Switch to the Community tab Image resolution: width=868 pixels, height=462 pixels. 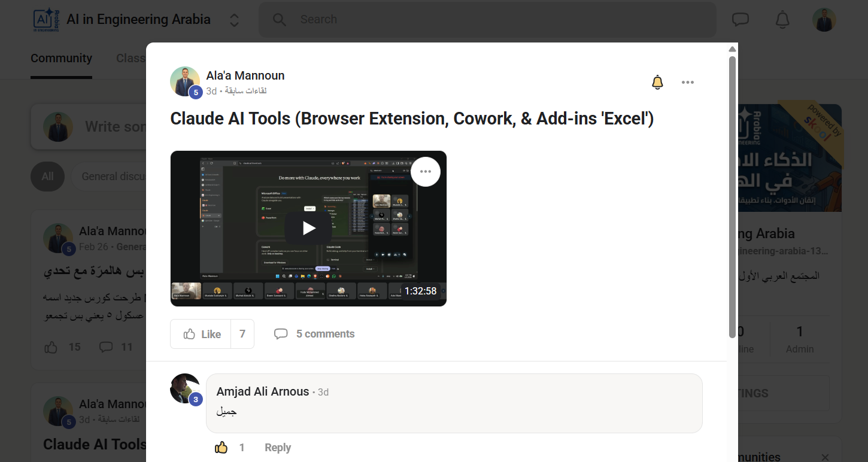(61, 58)
